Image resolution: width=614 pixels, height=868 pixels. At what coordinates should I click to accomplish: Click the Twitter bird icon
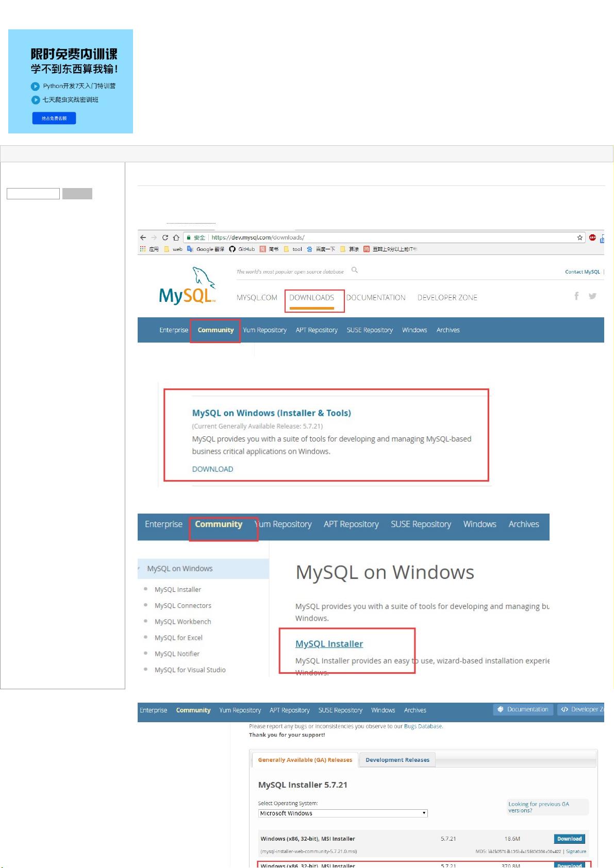[592, 296]
